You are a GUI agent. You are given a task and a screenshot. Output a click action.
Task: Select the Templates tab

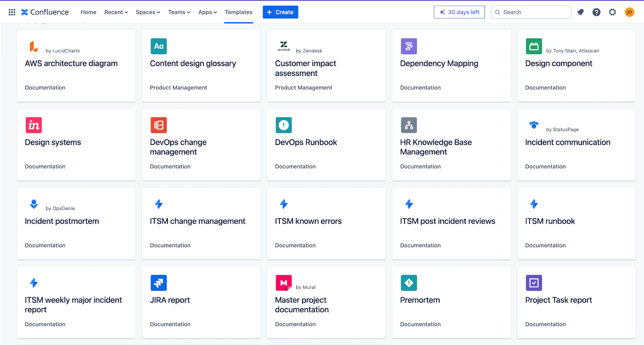[x=238, y=12]
